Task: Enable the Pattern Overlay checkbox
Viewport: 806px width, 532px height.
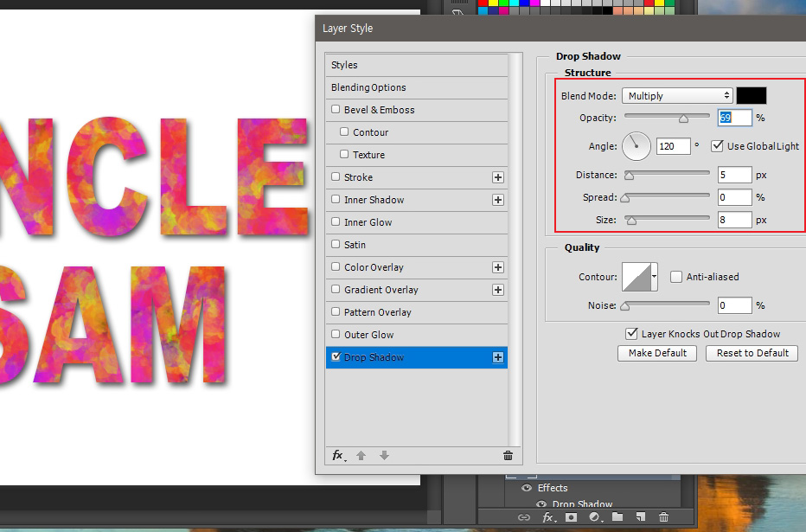Action: (336, 311)
